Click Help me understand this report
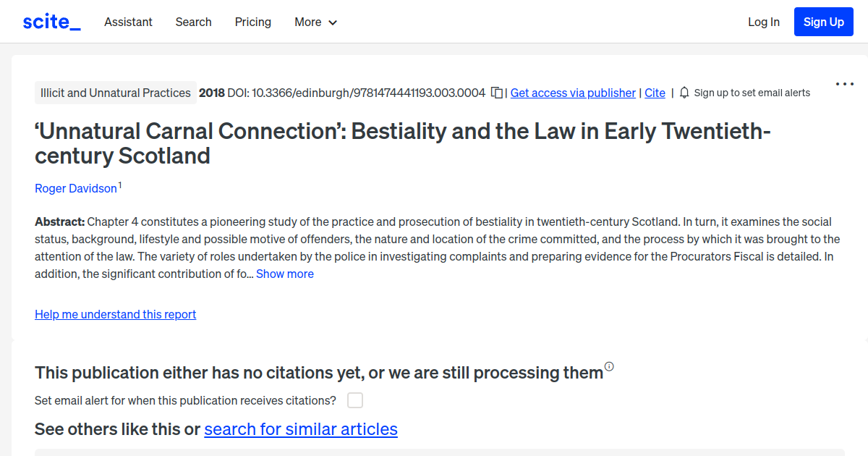 (115, 314)
